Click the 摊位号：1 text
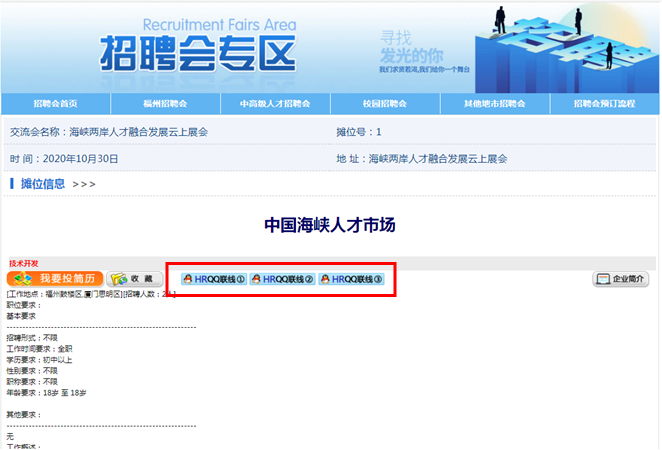 coord(359,132)
